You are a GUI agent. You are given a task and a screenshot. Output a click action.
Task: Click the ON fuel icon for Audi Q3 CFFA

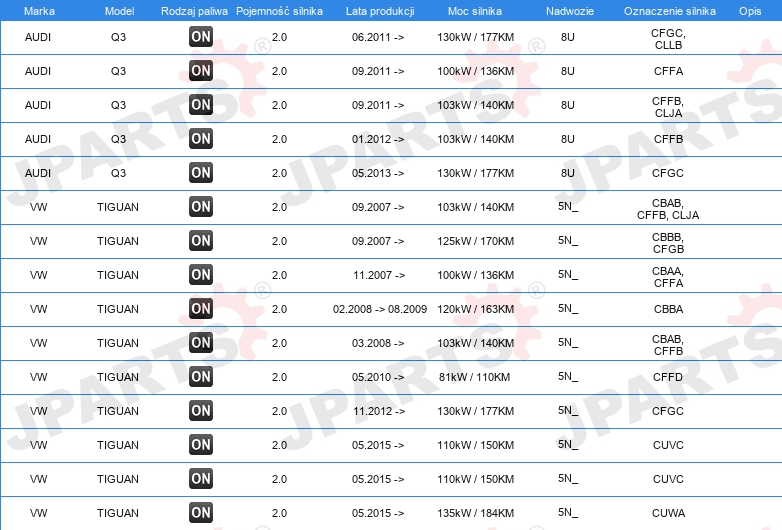click(x=200, y=71)
